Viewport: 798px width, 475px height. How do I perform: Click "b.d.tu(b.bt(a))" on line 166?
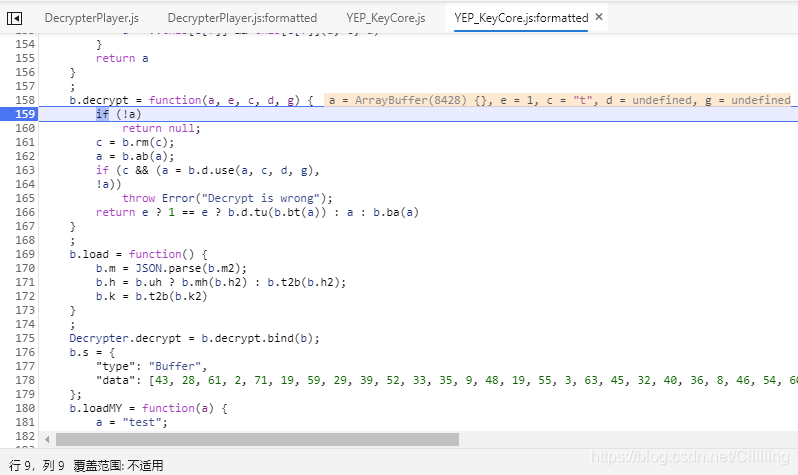(x=277, y=212)
